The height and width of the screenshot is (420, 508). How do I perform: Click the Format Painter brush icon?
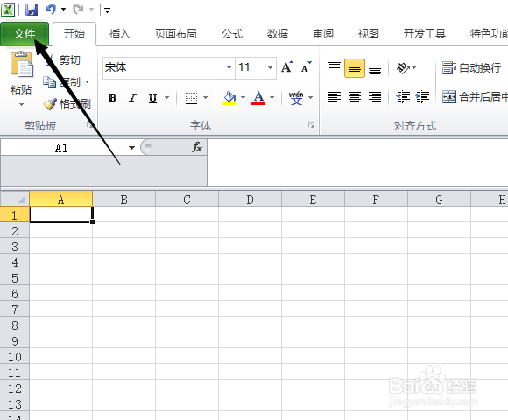tap(50, 104)
